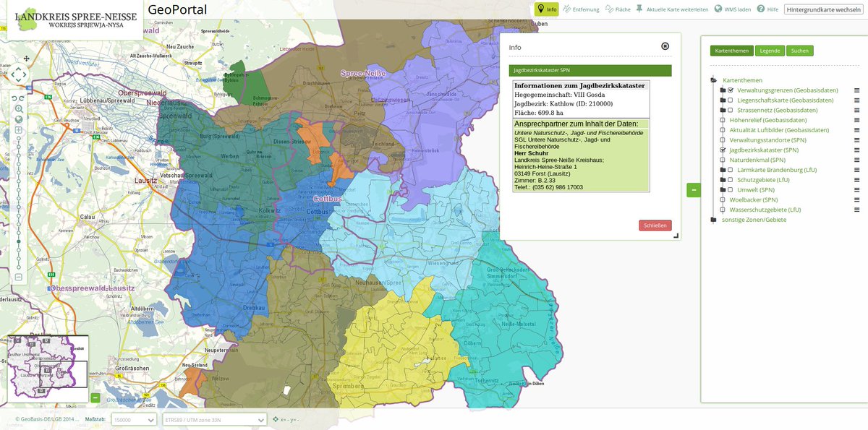
Task: Check the Liegenschaftskarte layer checkbox
Action: click(731, 100)
